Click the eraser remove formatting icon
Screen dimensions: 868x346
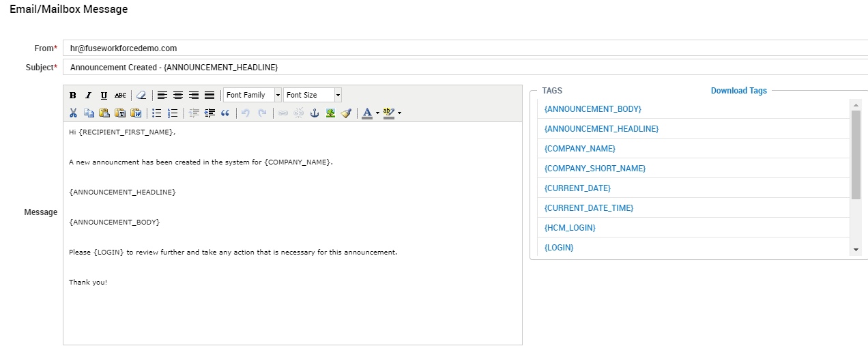141,96
